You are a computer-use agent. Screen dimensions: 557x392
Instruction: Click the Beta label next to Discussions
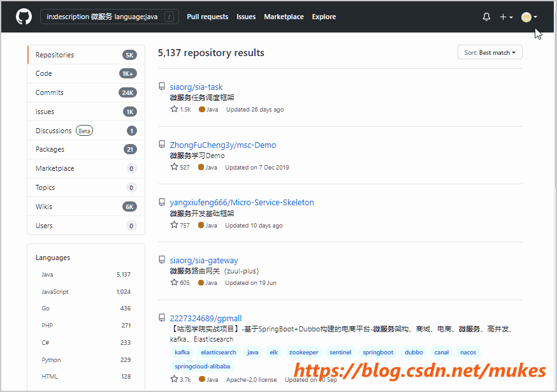pyautogui.click(x=84, y=131)
